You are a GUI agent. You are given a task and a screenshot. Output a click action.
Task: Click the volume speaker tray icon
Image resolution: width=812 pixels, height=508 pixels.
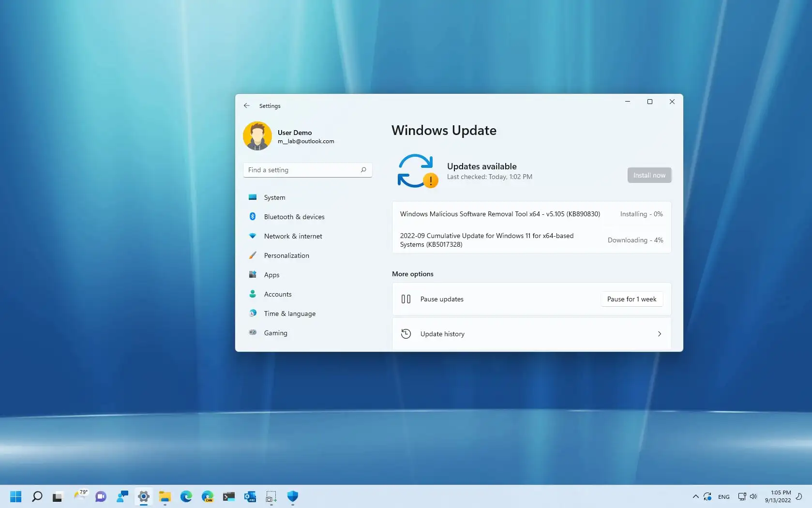click(x=753, y=496)
